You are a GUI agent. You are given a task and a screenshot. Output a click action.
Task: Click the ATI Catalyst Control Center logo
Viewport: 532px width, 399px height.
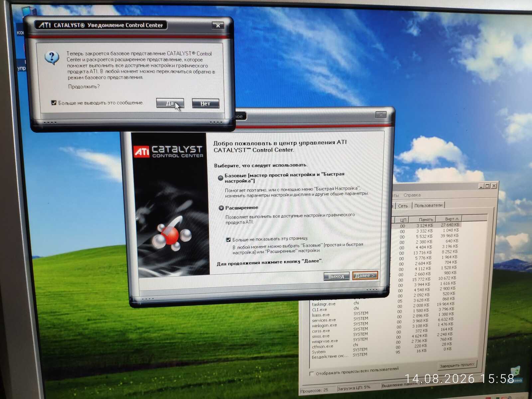(x=169, y=151)
